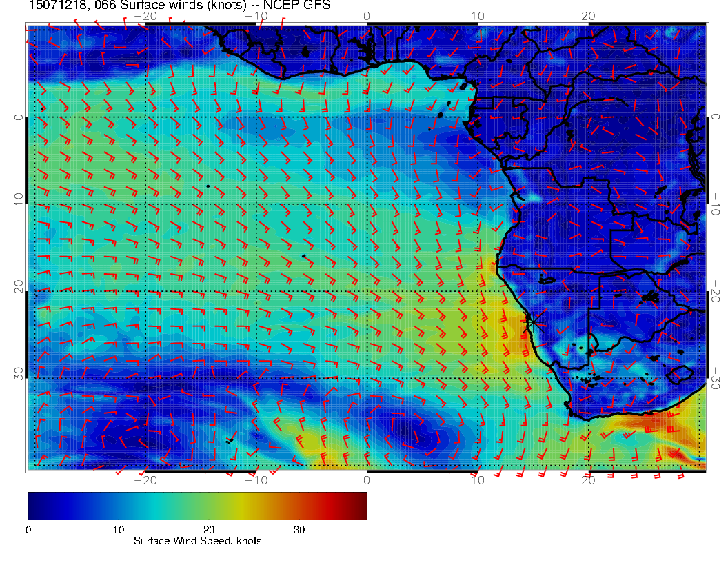Image resolution: width=728 pixels, height=563 pixels.
Task: Click the '-10' latitude label on right axis
Action: (716, 204)
